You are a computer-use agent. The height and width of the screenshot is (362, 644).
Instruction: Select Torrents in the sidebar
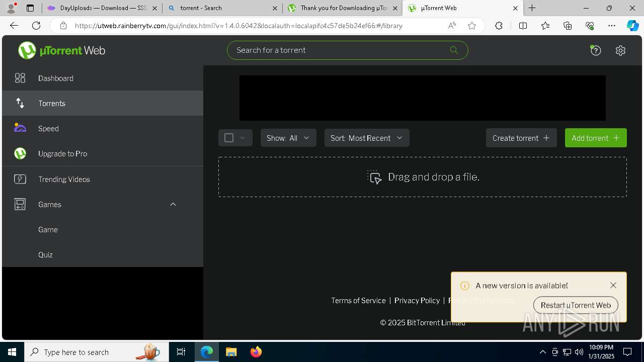(x=103, y=103)
